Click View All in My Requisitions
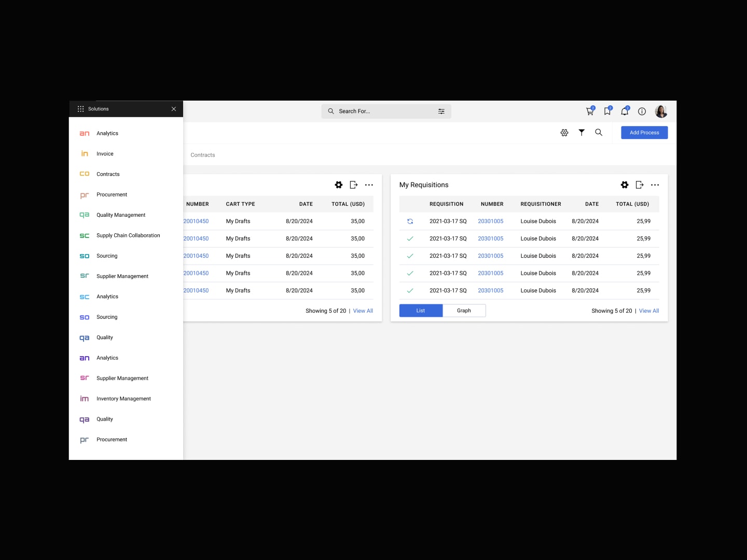Viewport: 747px width, 560px height. tap(649, 311)
